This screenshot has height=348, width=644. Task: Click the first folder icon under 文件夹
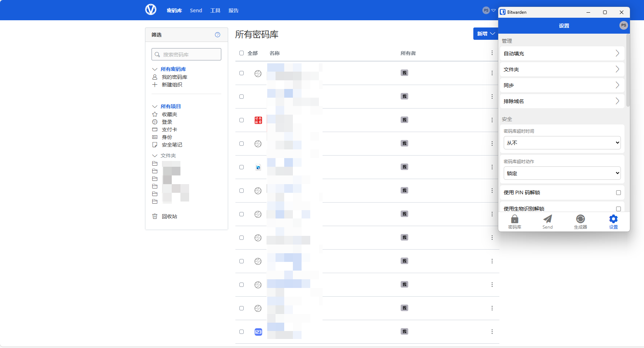click(155, 164)
